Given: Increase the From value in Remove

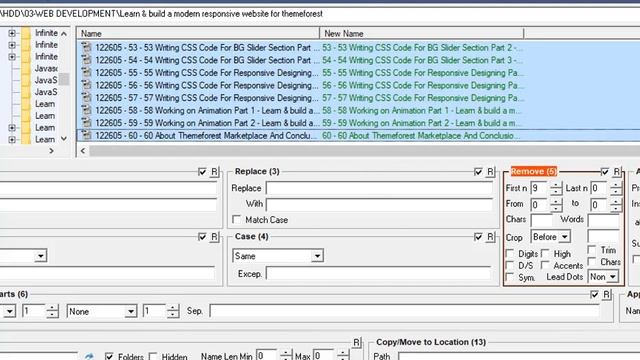Looking at the screenshot, I should 556,201.
